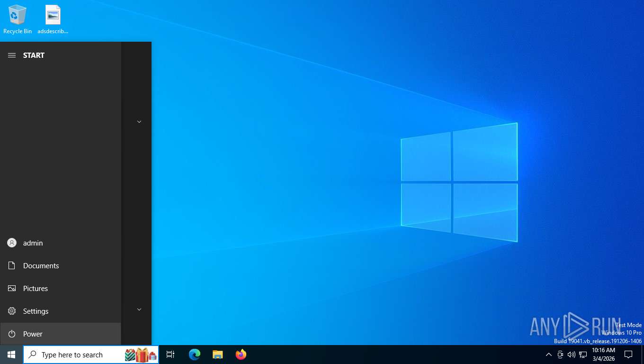
Task: Open Pictures from Start menu
Action: pos(61,289)
